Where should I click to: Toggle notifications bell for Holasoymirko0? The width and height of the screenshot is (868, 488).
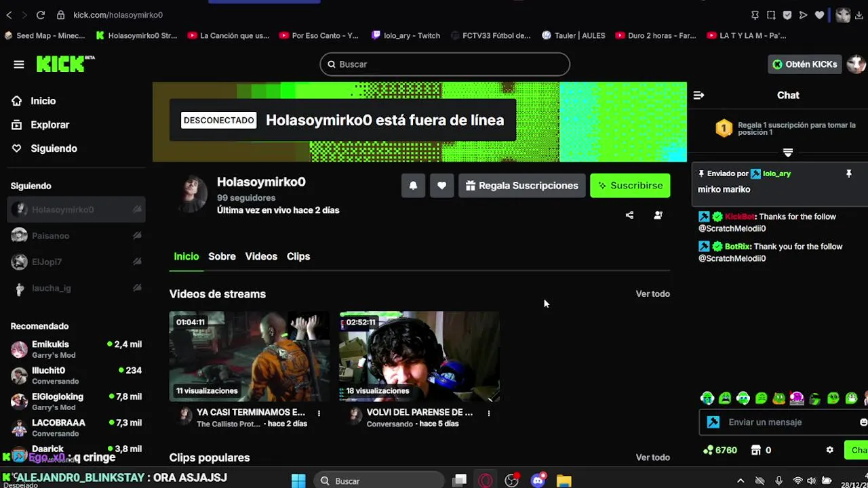[413, 186]
